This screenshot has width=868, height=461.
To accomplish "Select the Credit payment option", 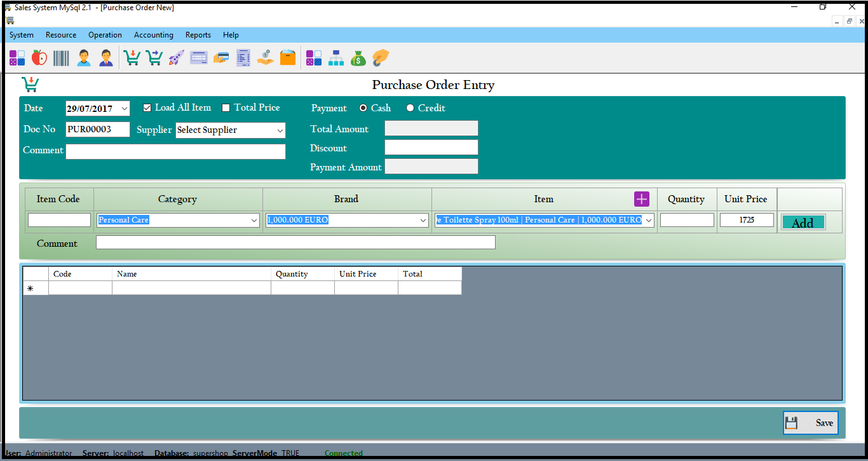I will (410, 108).
